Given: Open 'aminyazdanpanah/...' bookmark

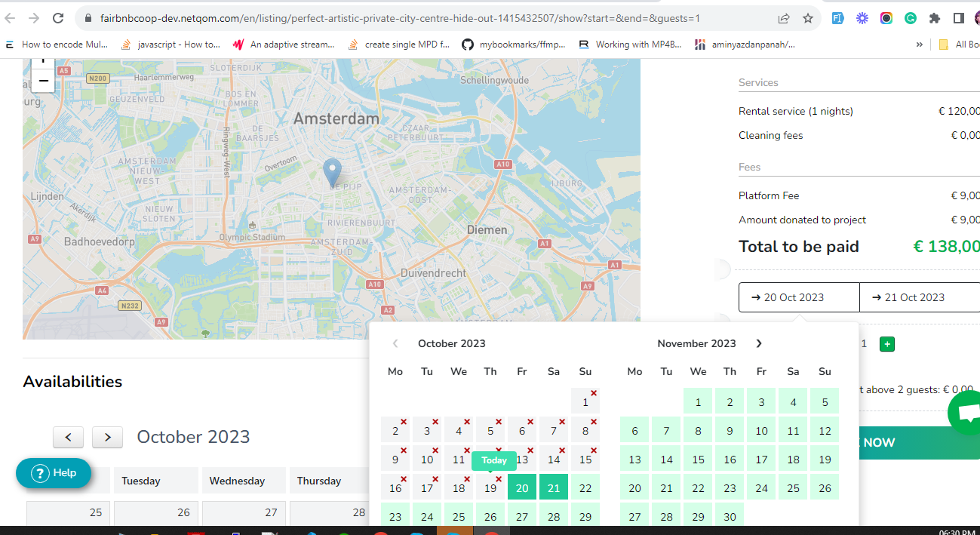Looking at the screenshot, I should 745,45.
